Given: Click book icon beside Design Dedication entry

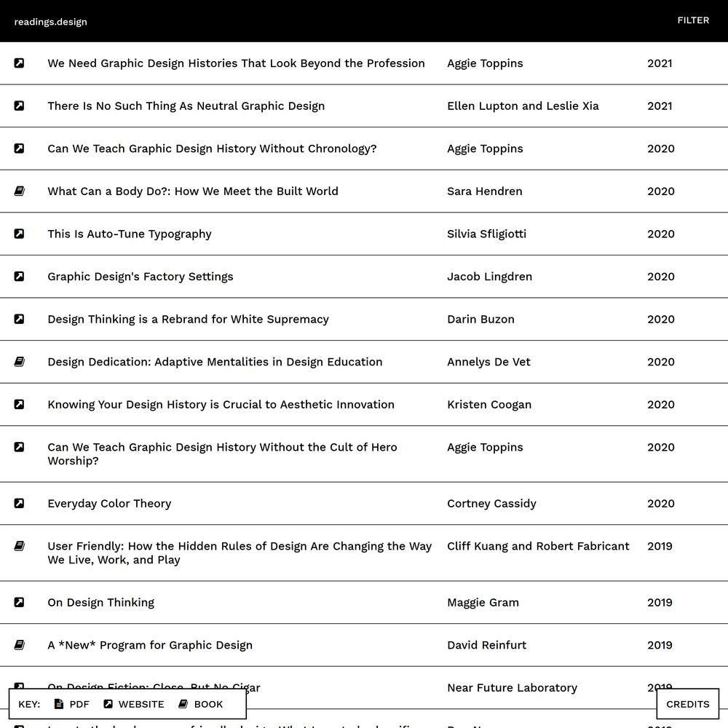Looking at the screenshot, I should coord(19,362).
